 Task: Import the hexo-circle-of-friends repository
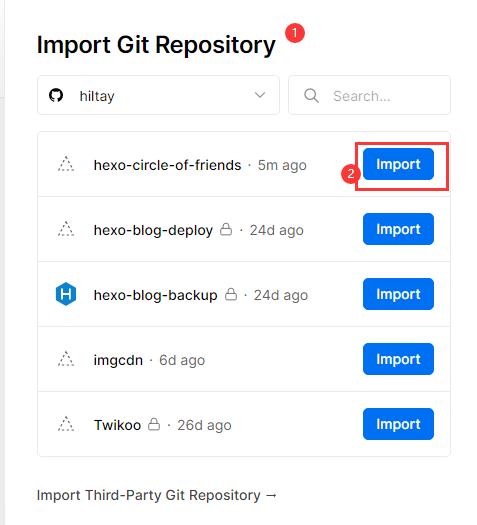click(x=398, y=164)
